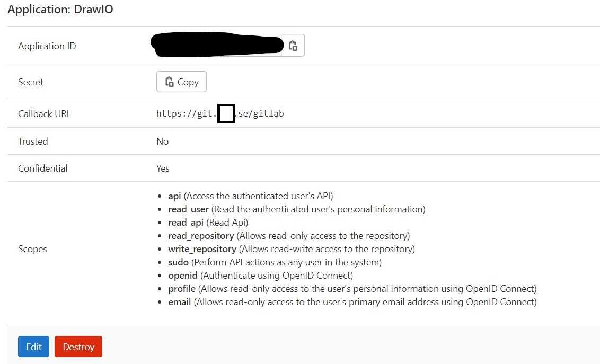Image resolution: width=600 pixels, height=364 pixels.
Task: Select the Callback URL text
Action: pyautogui.click(x=219, y=113)
